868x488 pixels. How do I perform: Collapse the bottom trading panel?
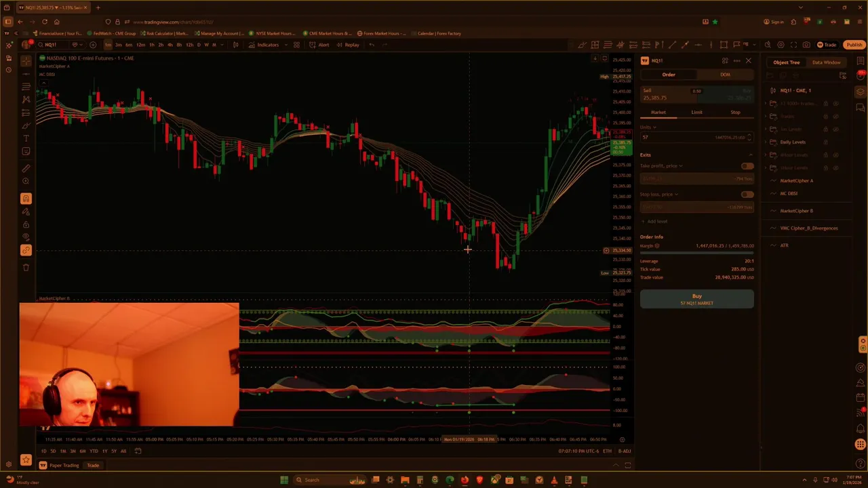[616, 466]
